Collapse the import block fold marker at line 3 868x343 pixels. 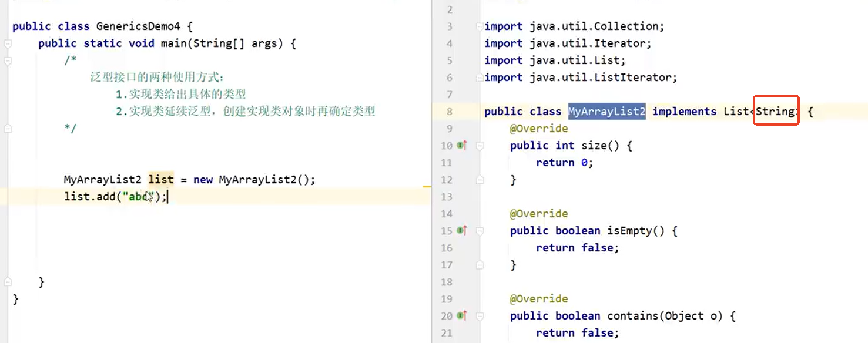(x=480, y=26)
